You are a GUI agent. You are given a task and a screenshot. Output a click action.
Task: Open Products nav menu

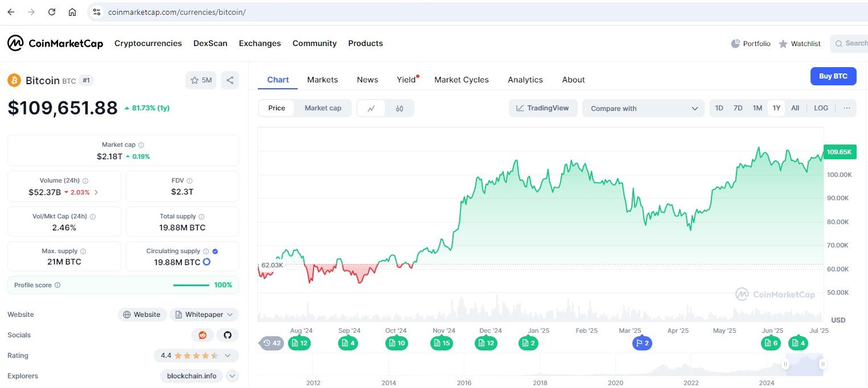point(365,43)
